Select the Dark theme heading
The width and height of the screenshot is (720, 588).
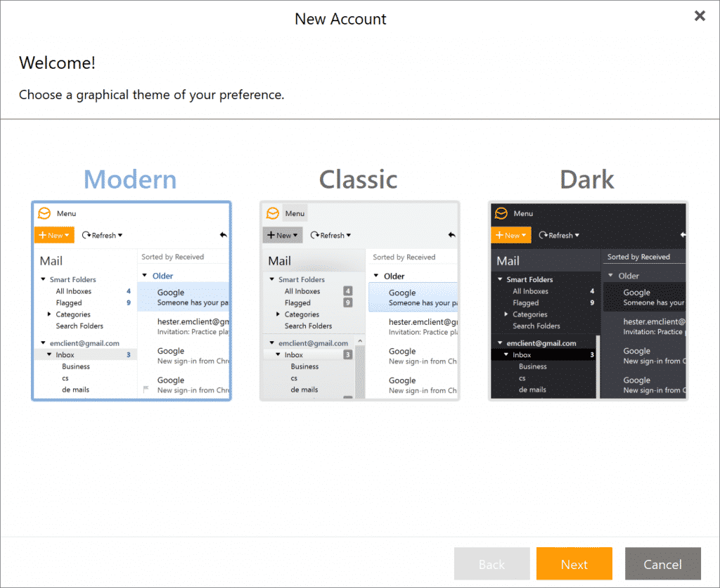pyautogui.click(x=587, y=179)
